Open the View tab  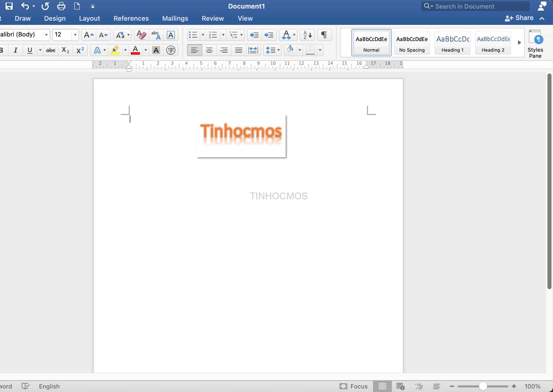tap(245, 18)
